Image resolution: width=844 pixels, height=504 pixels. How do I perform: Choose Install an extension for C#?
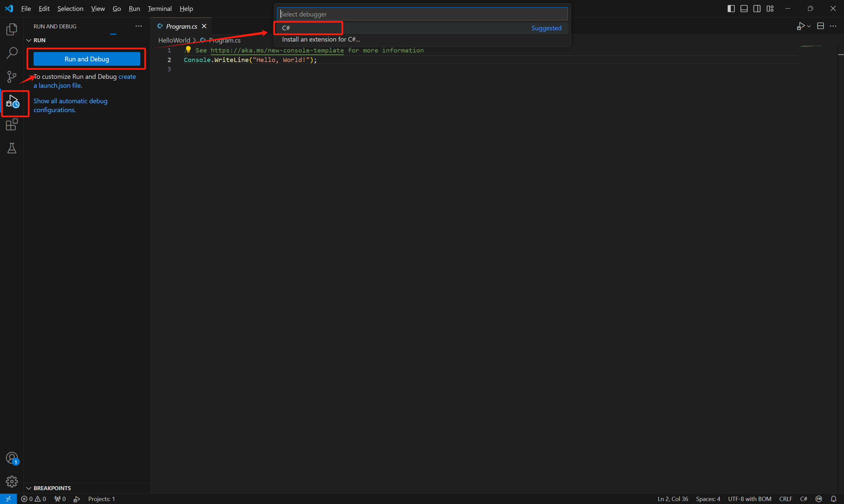[422, 39]
